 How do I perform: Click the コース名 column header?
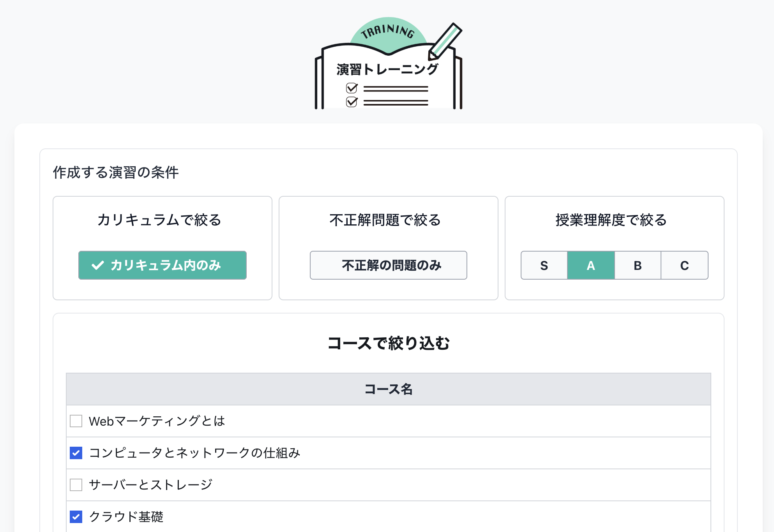tap(388, 389)
